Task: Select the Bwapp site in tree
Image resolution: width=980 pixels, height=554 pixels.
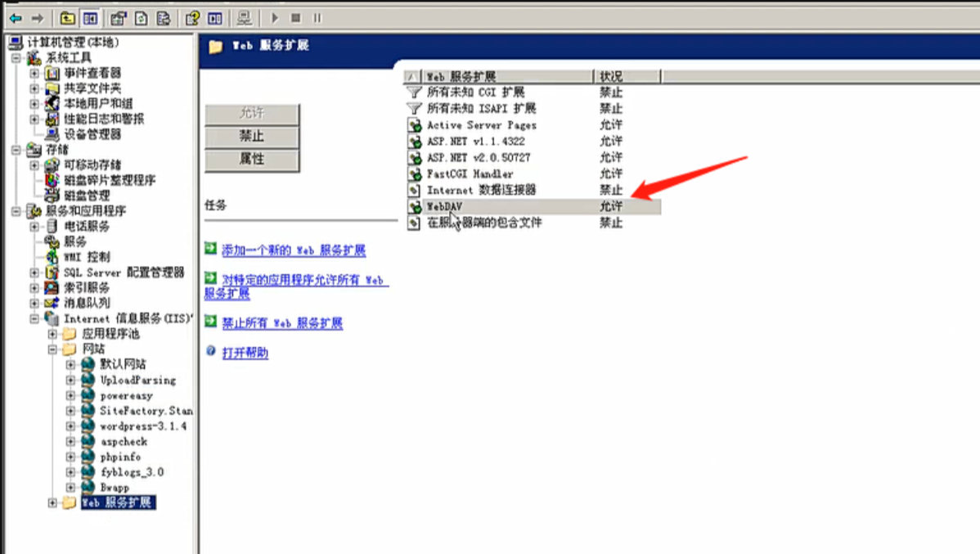Action: click(x=115, y=488)
